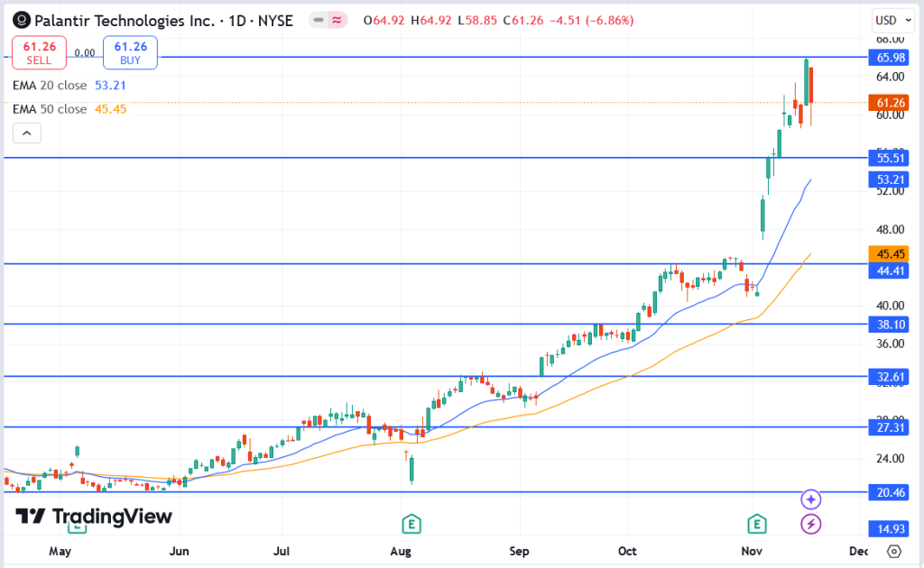Click the Aug label on time axis

click(x=401, y=552)
